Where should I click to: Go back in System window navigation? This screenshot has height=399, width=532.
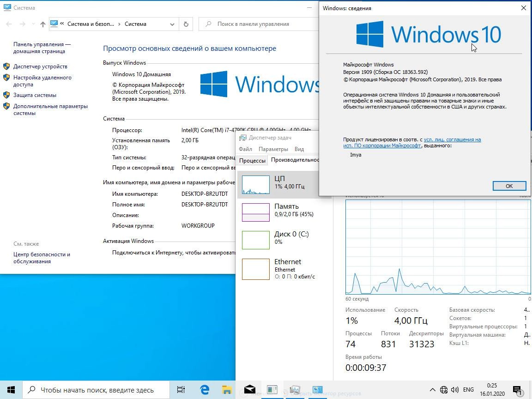coord(9,24)
